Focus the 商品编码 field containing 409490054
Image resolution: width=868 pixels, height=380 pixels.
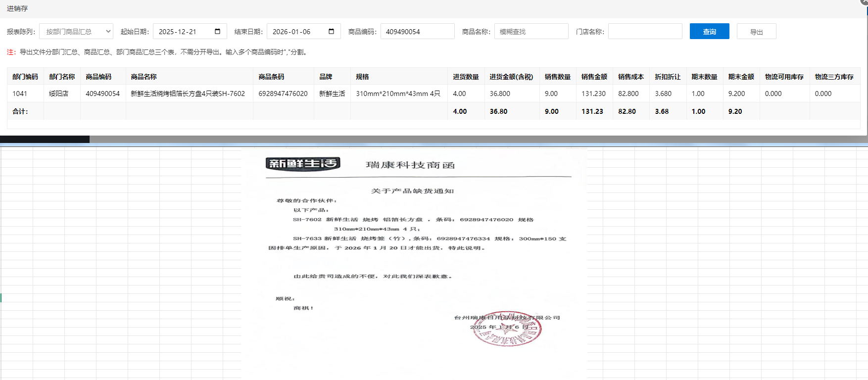point(417,32)
